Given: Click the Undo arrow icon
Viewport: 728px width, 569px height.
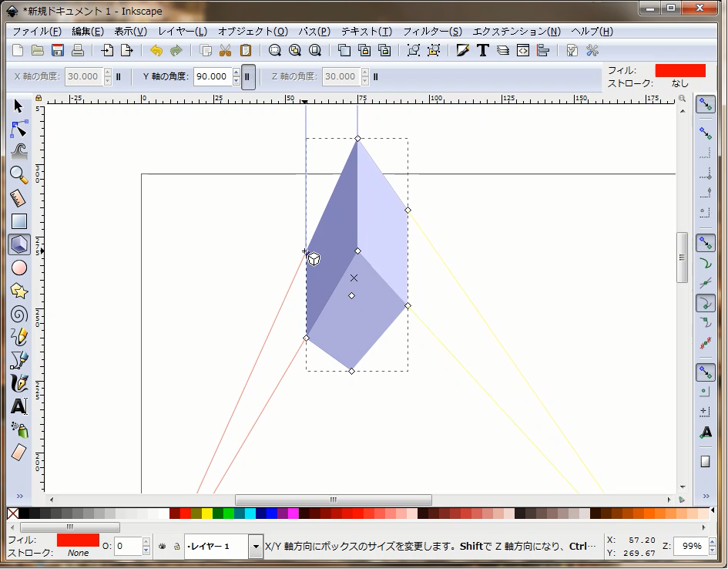Looking at the screenshot, I should tap(156, 51).
